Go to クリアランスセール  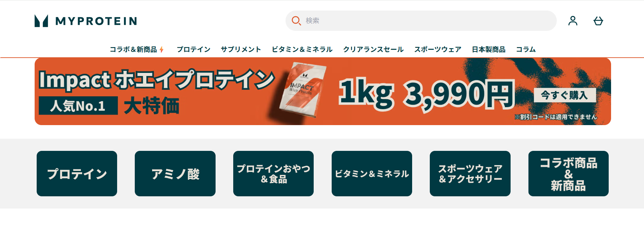[373, 49]
